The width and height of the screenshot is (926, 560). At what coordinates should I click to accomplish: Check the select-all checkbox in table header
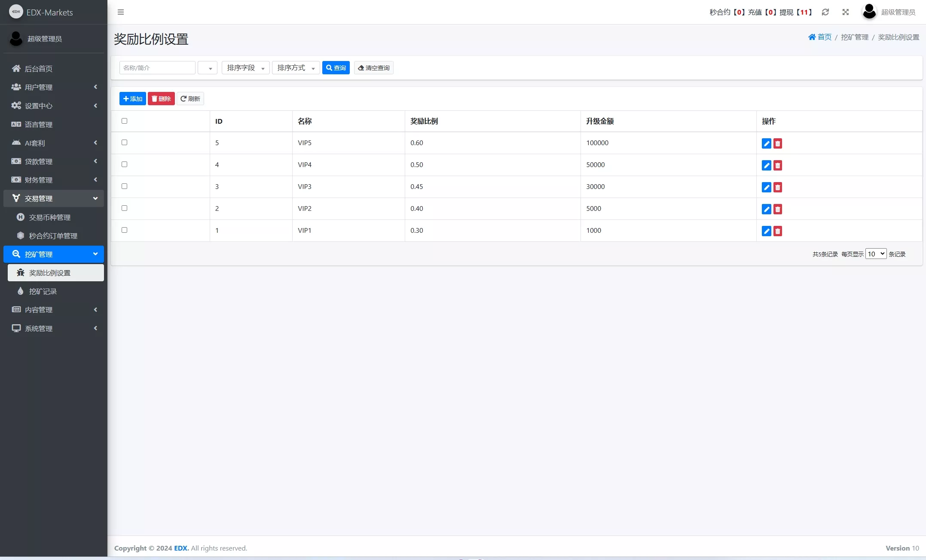tap(125, 121)
